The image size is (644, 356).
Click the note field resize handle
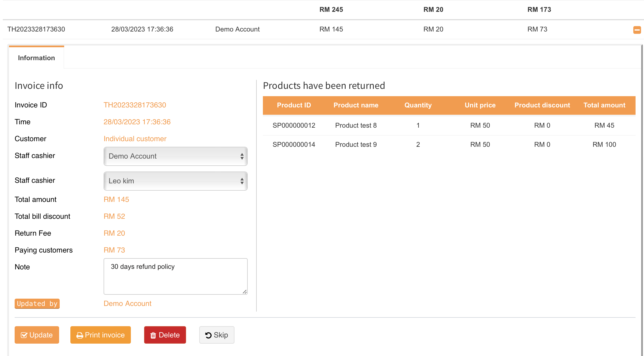pos(245,292)
